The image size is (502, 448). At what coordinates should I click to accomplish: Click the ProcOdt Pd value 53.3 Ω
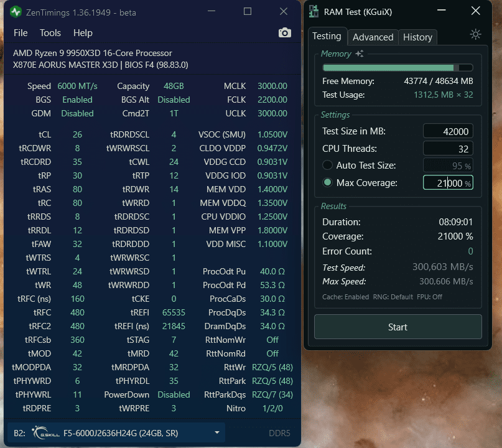click(x=272, y=285)
